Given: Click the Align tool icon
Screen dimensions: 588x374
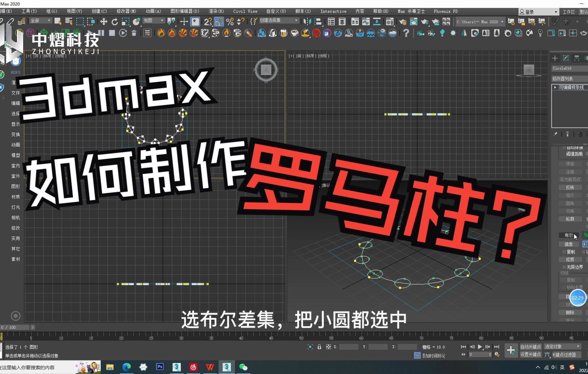Looking at the screenshot, I should (x=318, y=21).
